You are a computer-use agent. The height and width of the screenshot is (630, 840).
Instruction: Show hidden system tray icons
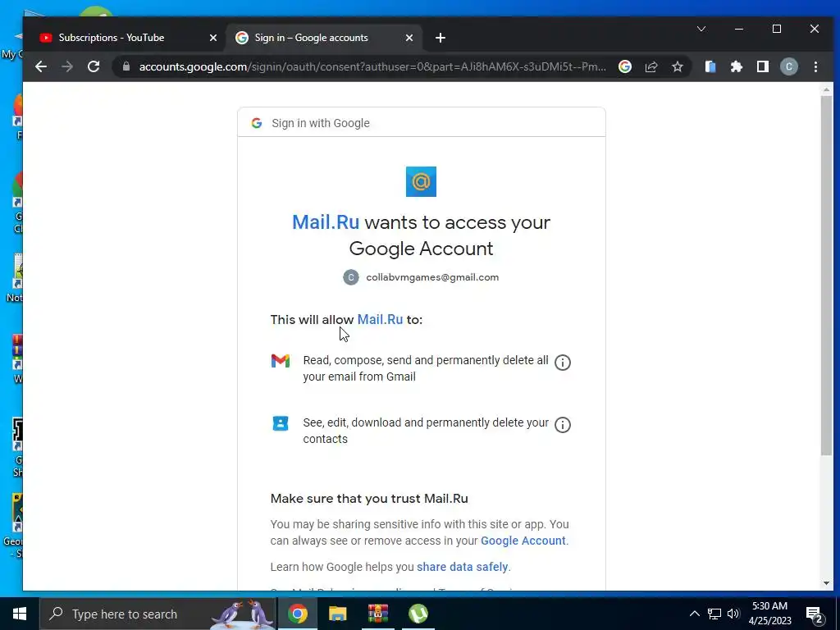pyautogui.click(x=694, y=614)
